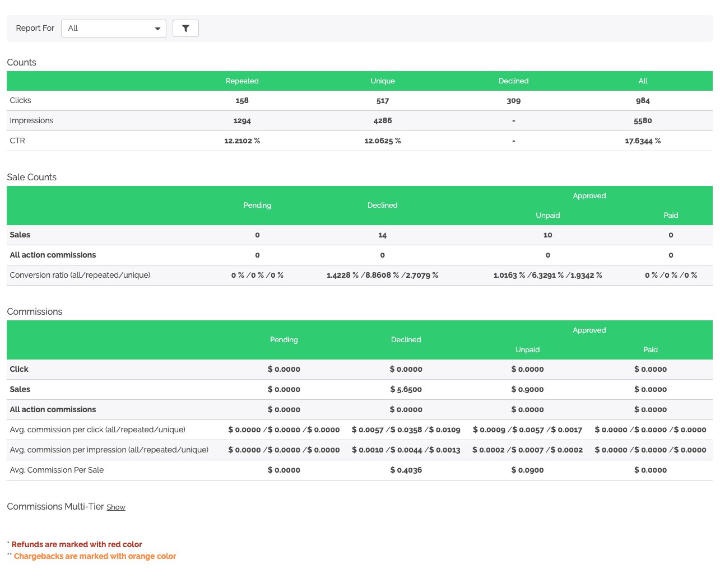The image size is (720, 588).
Task: Select the avg commission per sale $ 0.4036
Action: tap(406, 470)
